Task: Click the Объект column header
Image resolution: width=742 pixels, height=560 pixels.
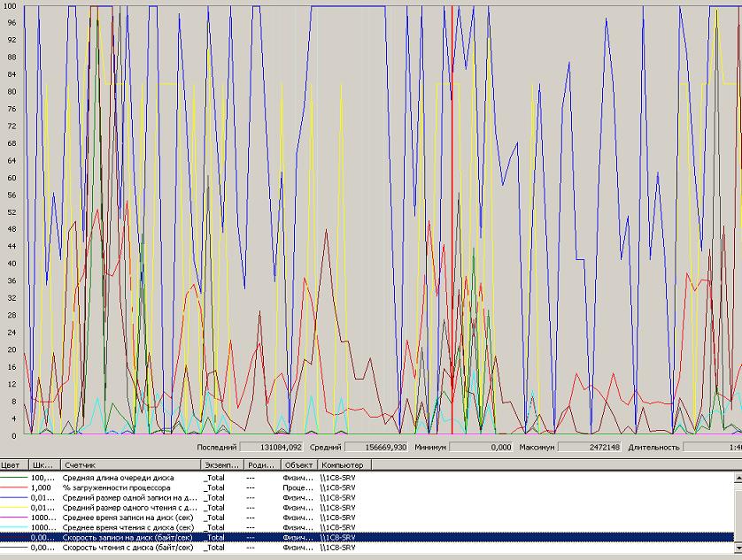Action: point(298,464)
